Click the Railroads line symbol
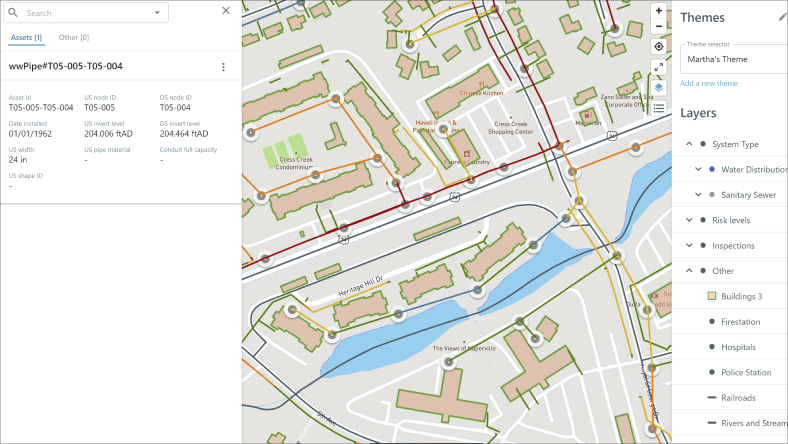 (x=712, y=398)
